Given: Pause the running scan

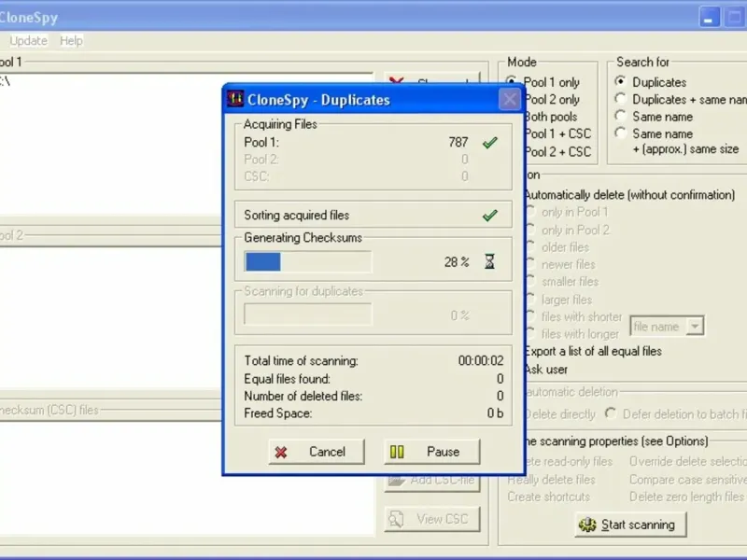Looking at the screenshot, I should click(x=431, y=452).
